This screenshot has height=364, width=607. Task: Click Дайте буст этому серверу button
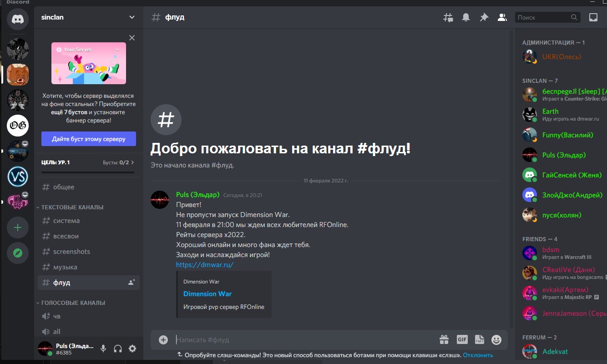(x=89, y=139)
